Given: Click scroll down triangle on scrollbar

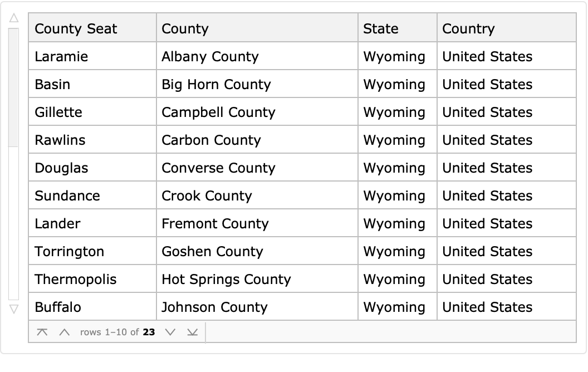Looking at the screenshot, I should [14, 308].
